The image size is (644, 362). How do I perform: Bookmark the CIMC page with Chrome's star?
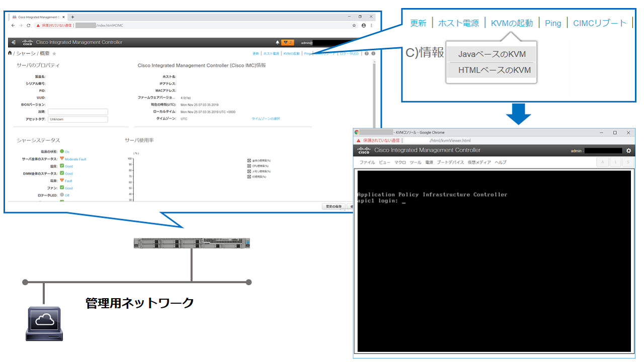pos(354,25)
